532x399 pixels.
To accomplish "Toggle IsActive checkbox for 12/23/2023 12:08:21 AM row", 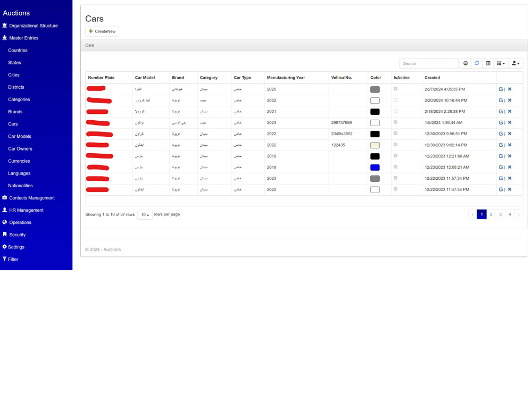I will pos(396,167).
